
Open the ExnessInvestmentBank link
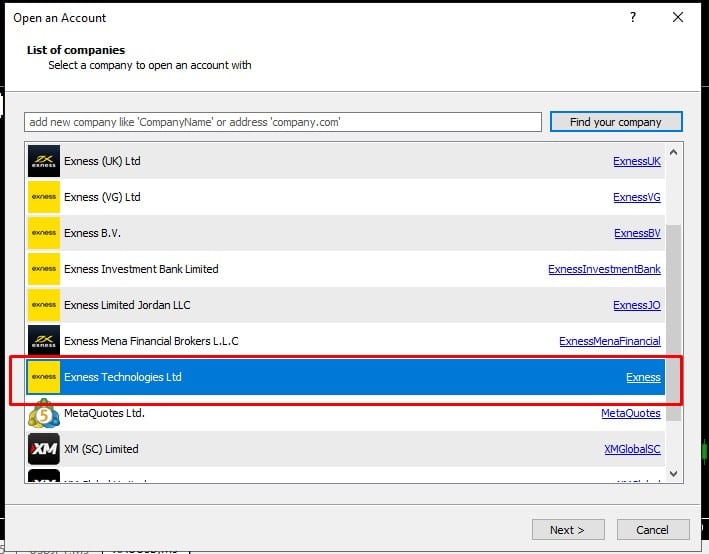[x=604, y=269]
